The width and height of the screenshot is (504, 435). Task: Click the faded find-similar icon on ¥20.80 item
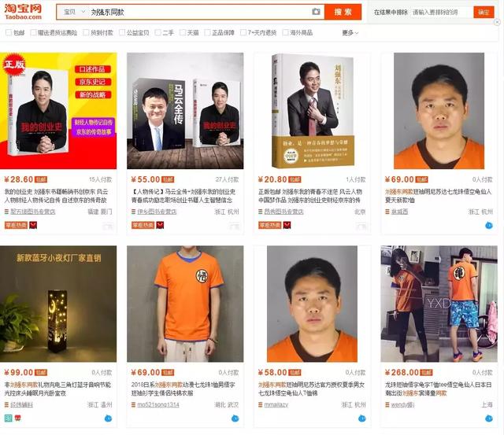click(x=361, y=226)
